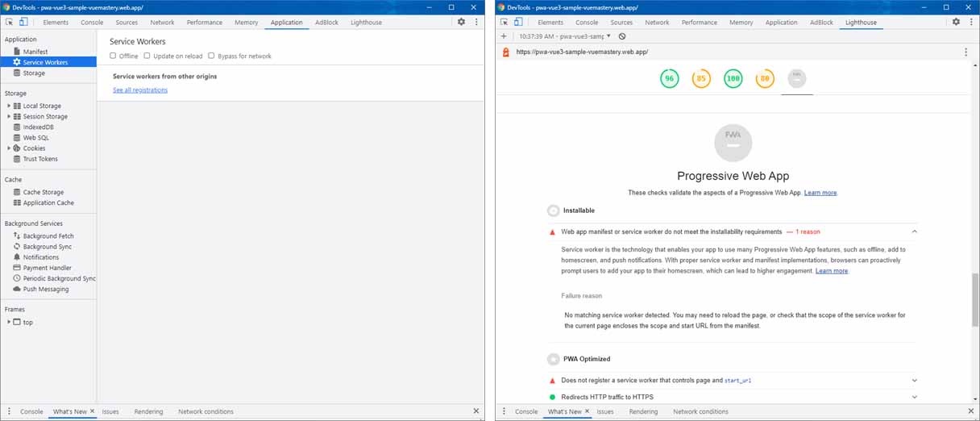Open Background Sync service
980x421 pixels.
coord(48,246)
